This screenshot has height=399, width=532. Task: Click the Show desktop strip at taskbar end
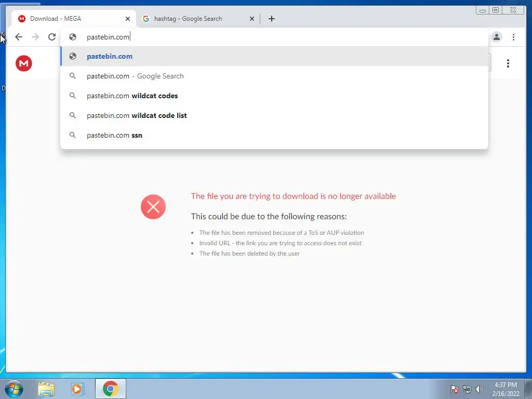(528, 389)
